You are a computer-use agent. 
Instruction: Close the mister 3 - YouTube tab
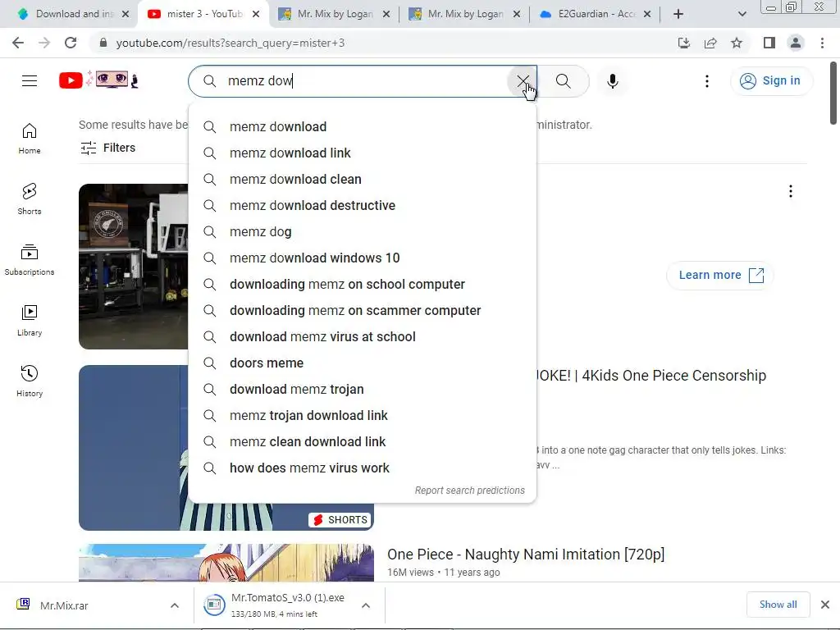[x=256, y=14]
